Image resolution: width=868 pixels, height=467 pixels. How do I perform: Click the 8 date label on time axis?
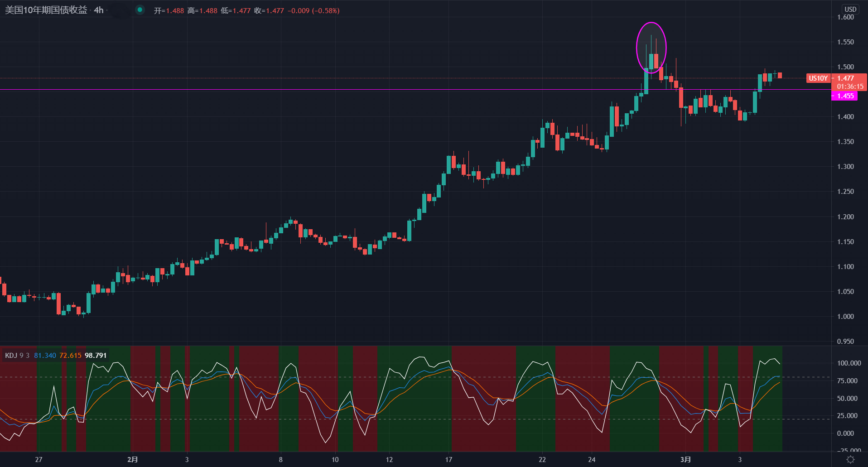pos(281,460)
